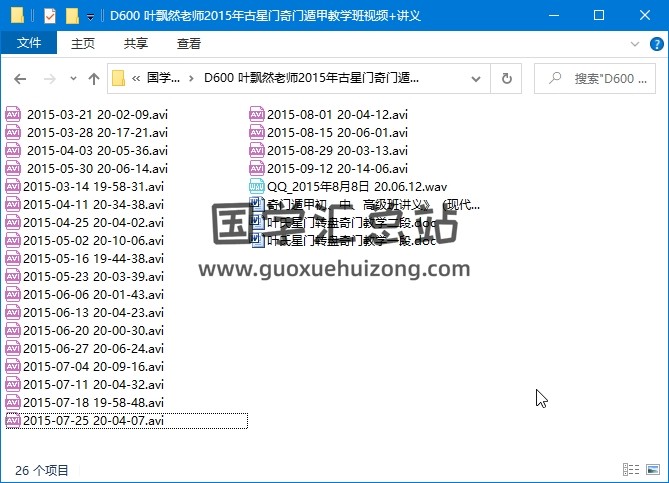Screen dimensions: 669x483
Task: Open the 文件 menu tab
Action: (29, 43)
